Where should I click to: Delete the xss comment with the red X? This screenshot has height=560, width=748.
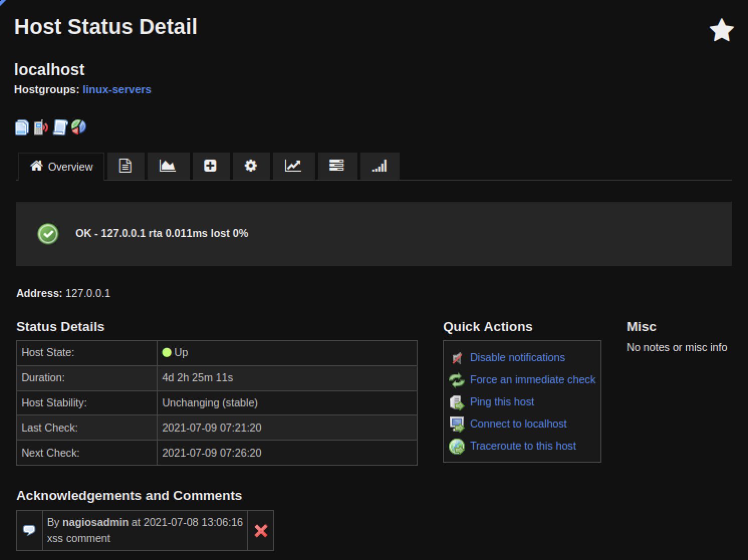point(261,530)
